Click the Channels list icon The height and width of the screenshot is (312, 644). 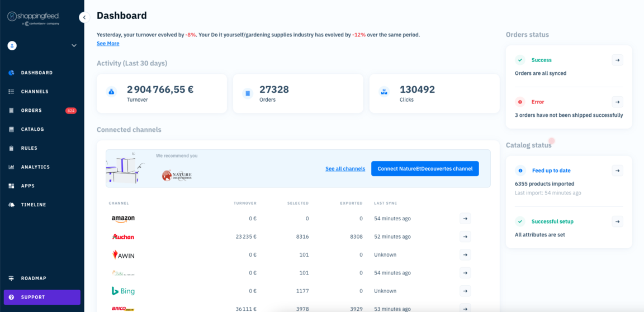tap(12, 92)
